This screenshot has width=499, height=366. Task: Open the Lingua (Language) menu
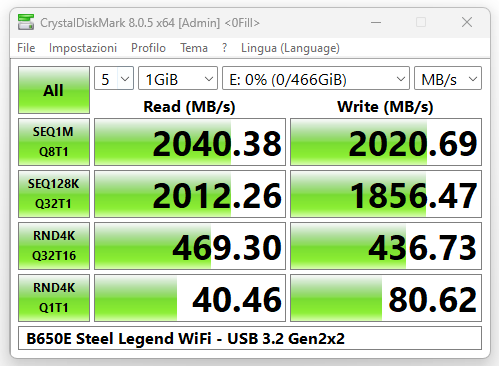290,48
